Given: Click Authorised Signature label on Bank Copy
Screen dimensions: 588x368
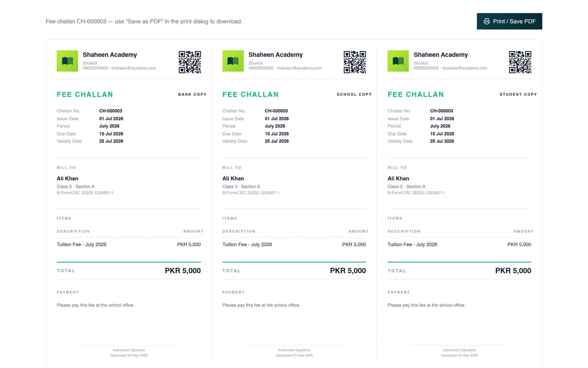Looking at the screenshot, I should point(129,350).
